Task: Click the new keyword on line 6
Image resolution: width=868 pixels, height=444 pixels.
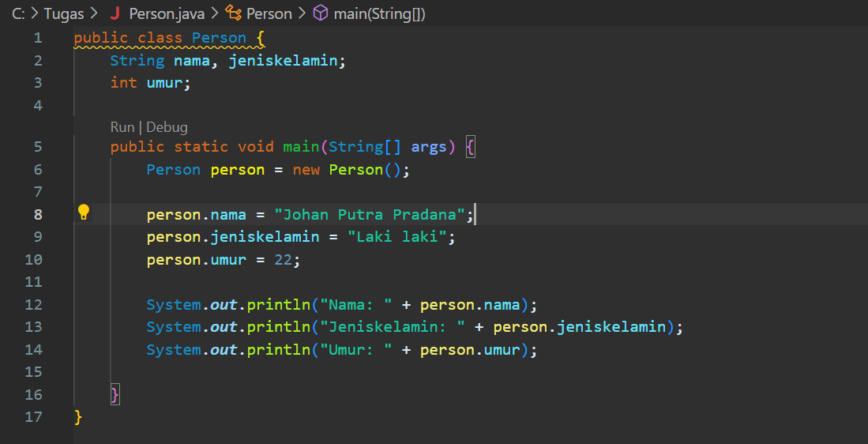Action: pyautogui.click(x=306, y=169)
